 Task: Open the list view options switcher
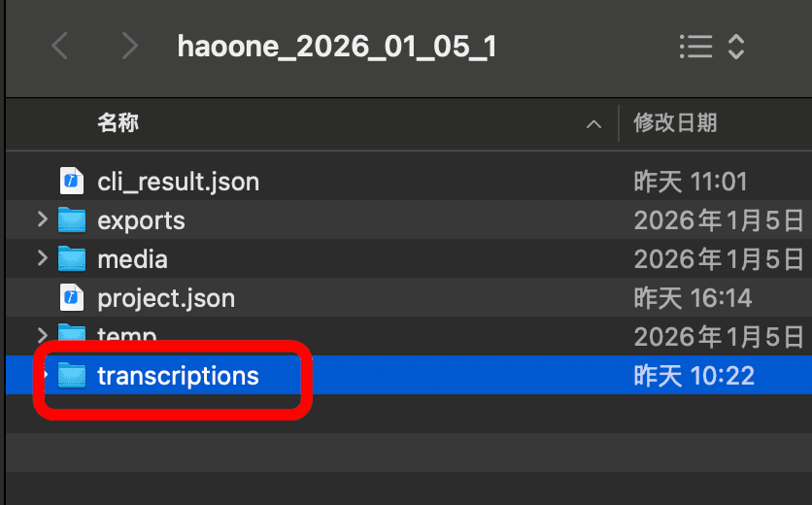coord(711,46)
